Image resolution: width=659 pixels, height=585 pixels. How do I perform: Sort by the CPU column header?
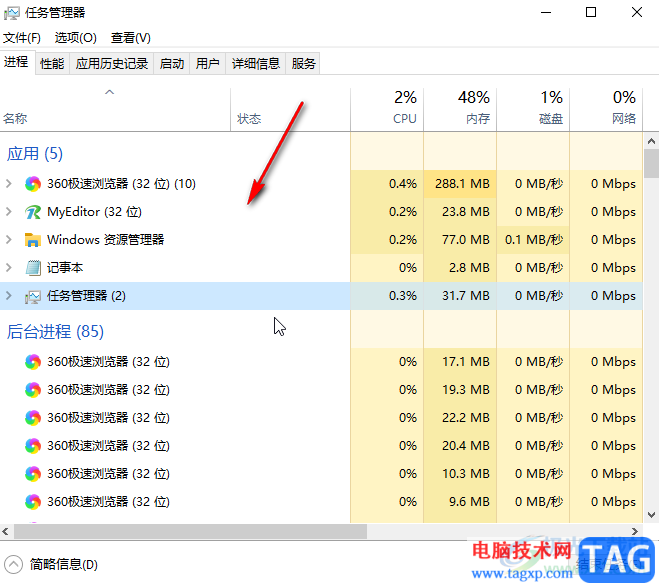pyautogui.click(x=387, y=109)
